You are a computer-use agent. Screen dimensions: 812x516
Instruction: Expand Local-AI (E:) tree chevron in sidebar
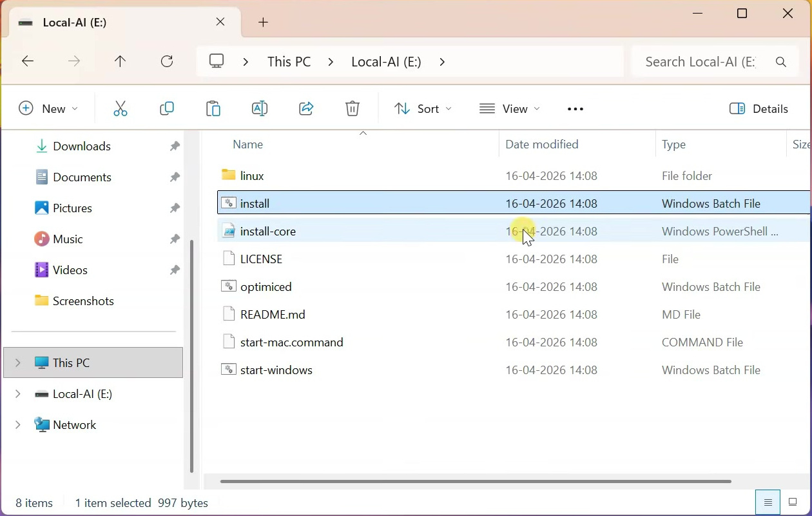click(x=17, y=394)
